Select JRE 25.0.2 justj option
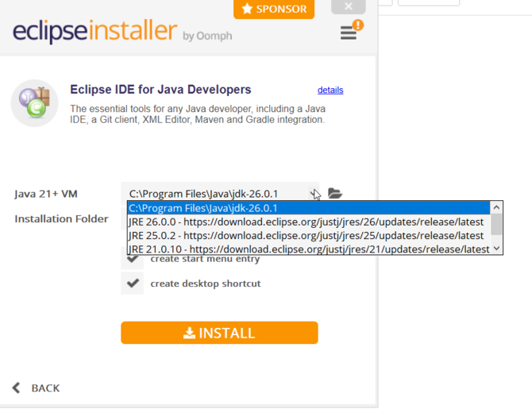532x409 pixels. coord(308,235)
